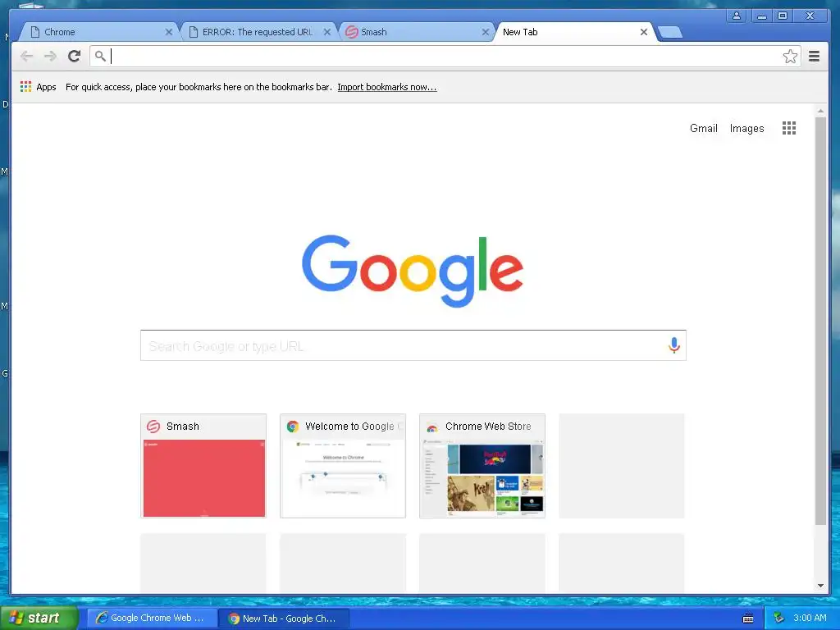Open the Chrome Web Store tile

pos(482,466)
